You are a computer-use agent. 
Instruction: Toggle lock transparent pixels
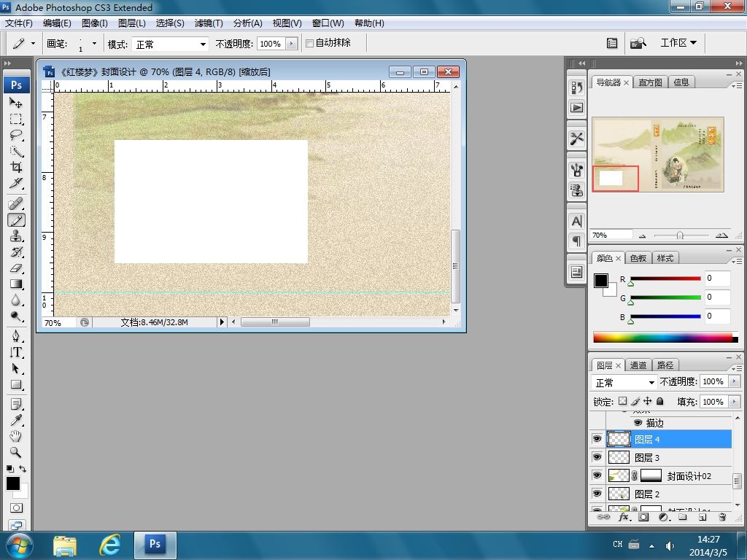point(623,401)
